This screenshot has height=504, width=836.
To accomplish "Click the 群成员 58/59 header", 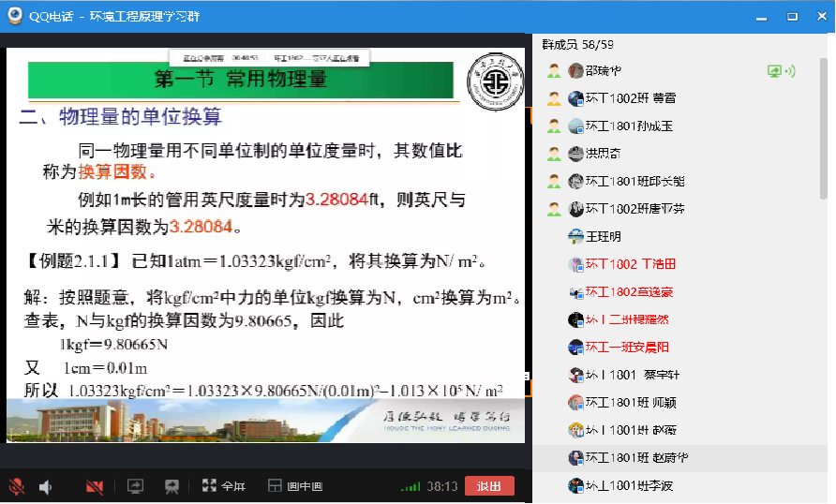I will pos(577,44).
